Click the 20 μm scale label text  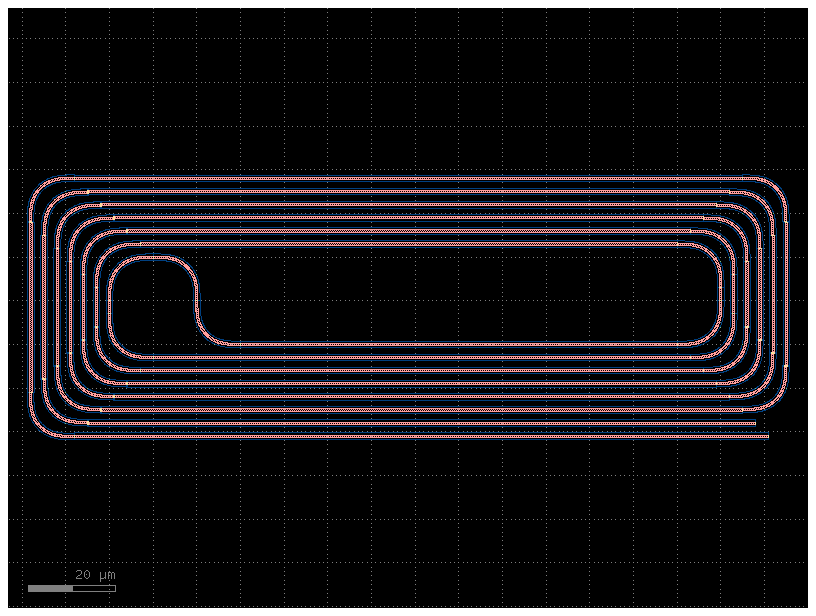(x=96, y=574)
